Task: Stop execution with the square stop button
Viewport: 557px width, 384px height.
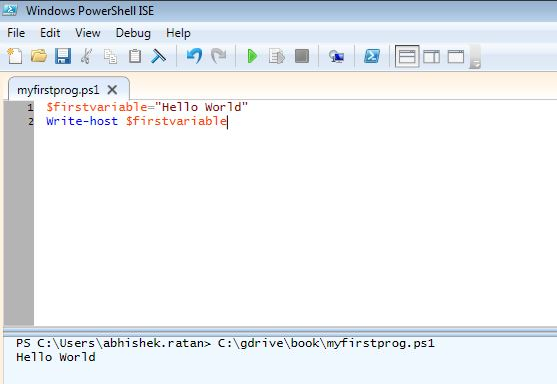Action: 302,56
